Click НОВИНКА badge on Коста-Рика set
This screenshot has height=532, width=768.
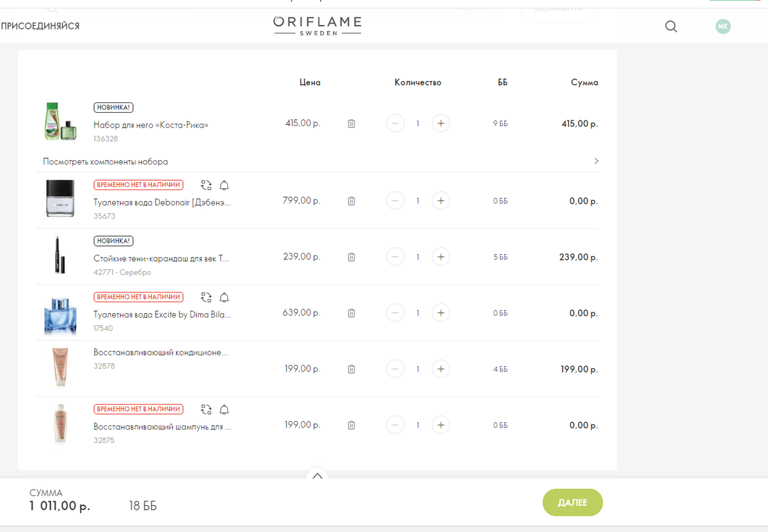113,108
